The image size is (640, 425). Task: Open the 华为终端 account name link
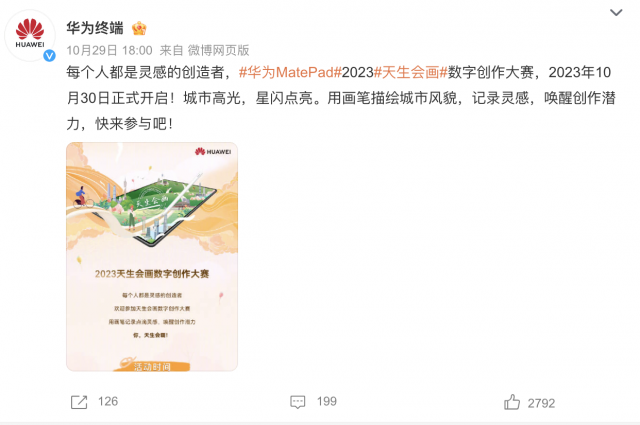click(x=95, y=28)
